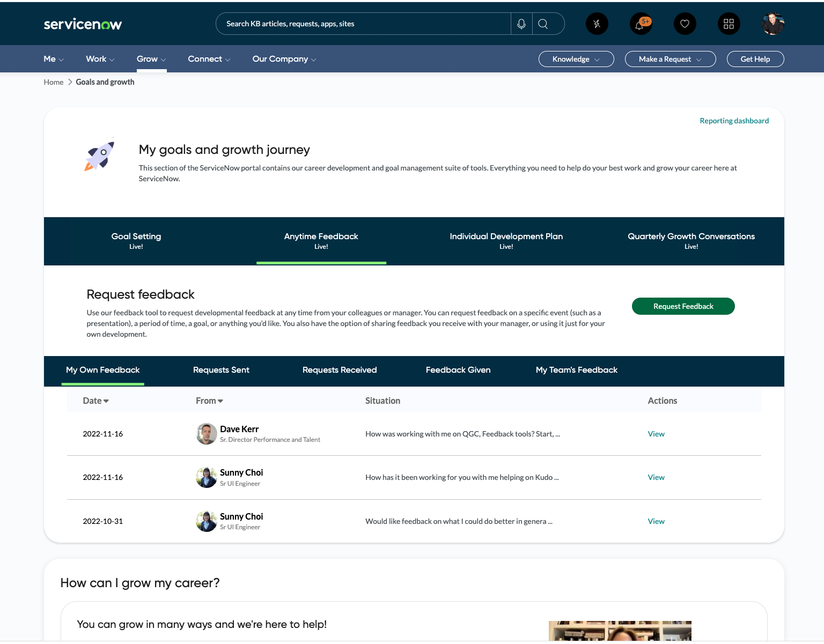Open the Make a Request dropdown
The height and width of the screenshot is (644, 824).
coord(670,59)
